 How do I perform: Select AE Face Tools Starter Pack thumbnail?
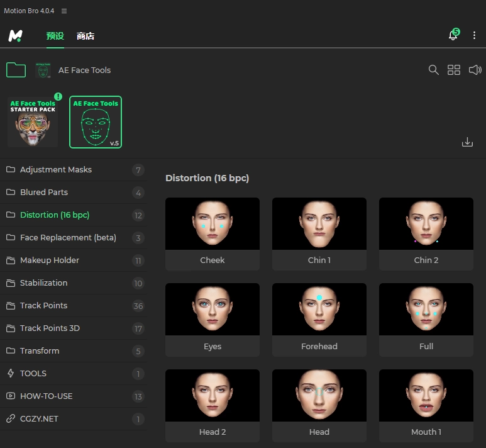[33, 122]
